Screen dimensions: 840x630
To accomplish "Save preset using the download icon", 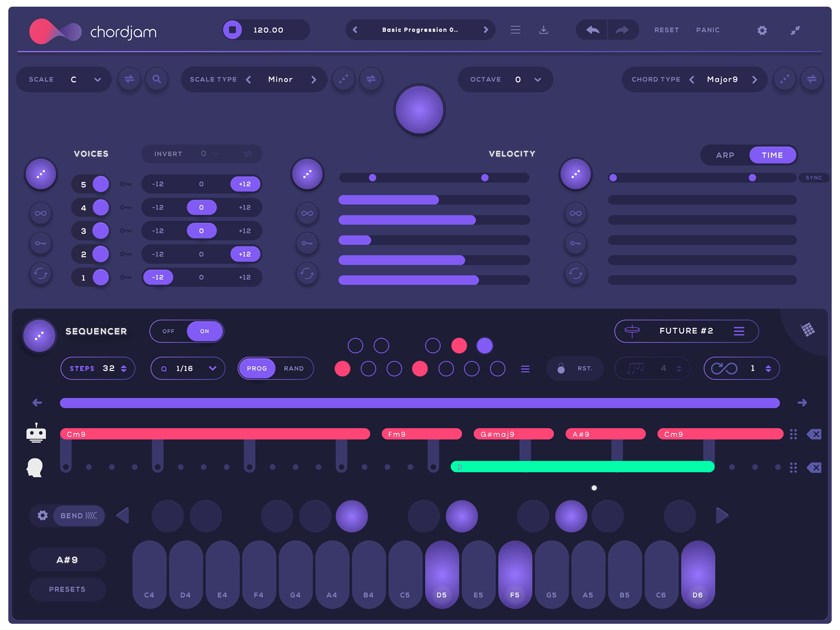I will pyautogui.click(x=544, y=30).
